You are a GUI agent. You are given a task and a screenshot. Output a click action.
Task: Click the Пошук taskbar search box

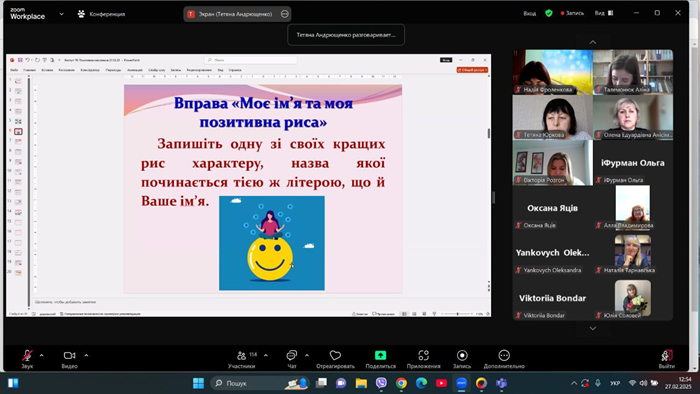(x=259, y=383)
